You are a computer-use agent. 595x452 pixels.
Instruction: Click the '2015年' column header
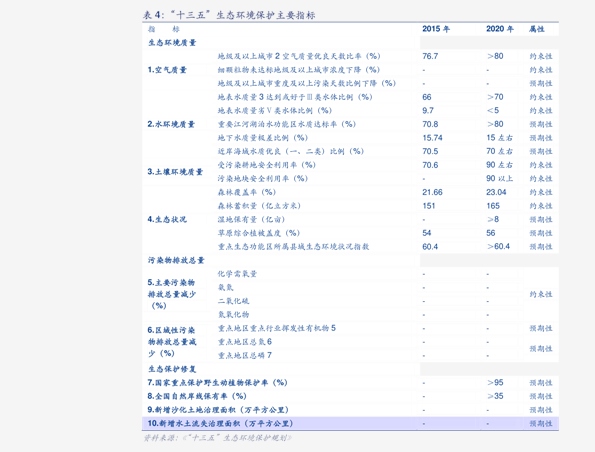coord(436,29)
